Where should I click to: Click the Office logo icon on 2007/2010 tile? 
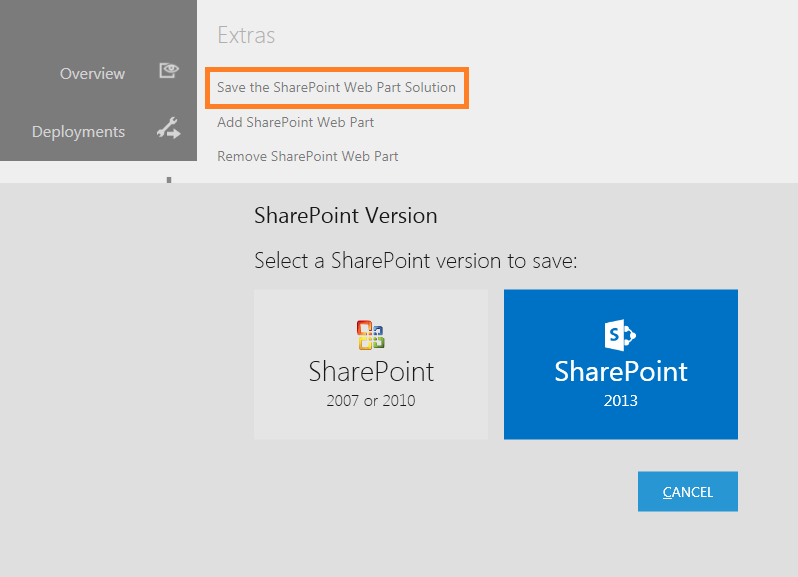coord(370,335)
